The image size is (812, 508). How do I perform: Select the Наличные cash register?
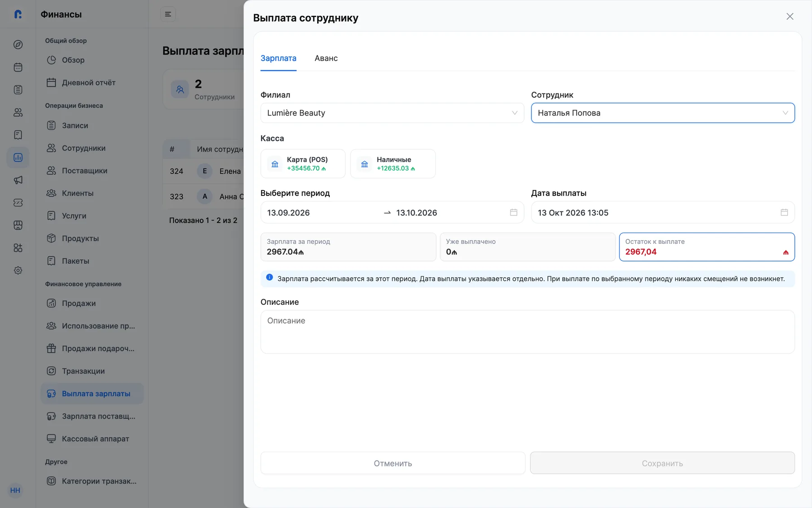coord(393,163)
